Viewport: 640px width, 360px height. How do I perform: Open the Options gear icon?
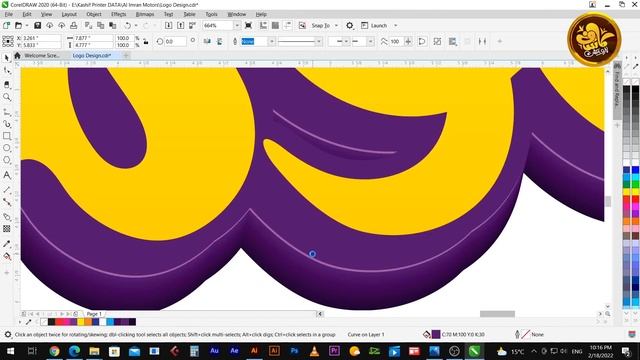point(350,25)
